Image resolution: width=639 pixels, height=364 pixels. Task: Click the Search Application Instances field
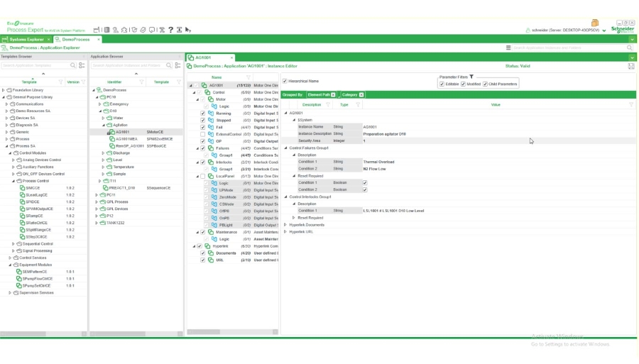click(x=568, y=48)
